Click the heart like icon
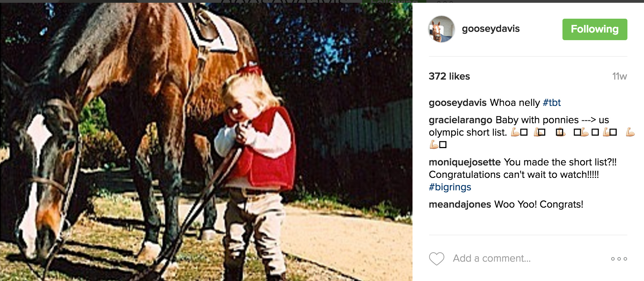This screenshot has height=281, width=644. 436,259
